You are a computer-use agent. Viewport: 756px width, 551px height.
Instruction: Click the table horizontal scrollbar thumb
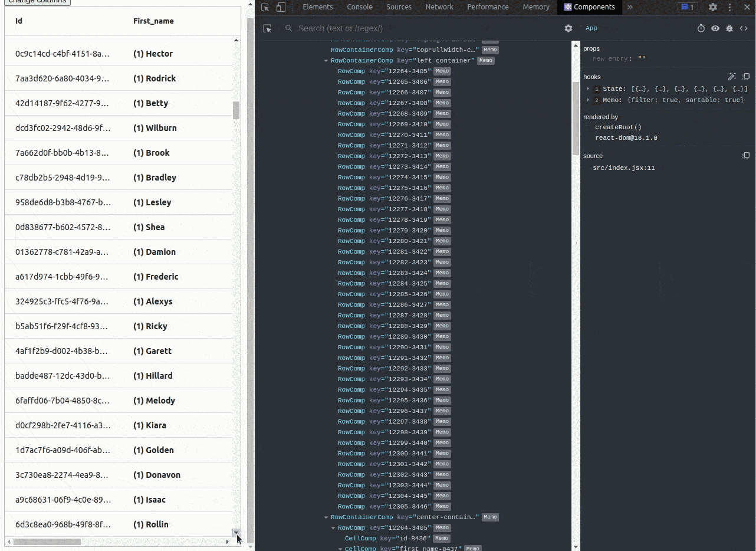(47, 542)
